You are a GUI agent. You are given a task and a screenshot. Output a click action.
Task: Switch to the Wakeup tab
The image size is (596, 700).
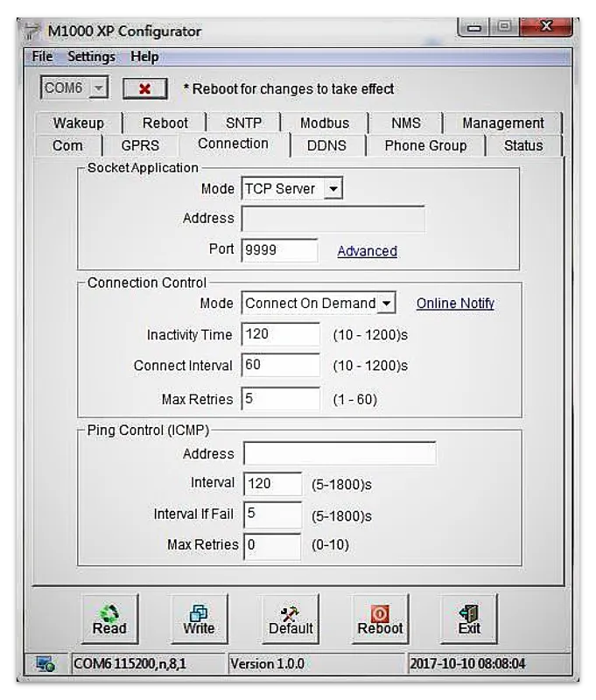click(79, 122)
